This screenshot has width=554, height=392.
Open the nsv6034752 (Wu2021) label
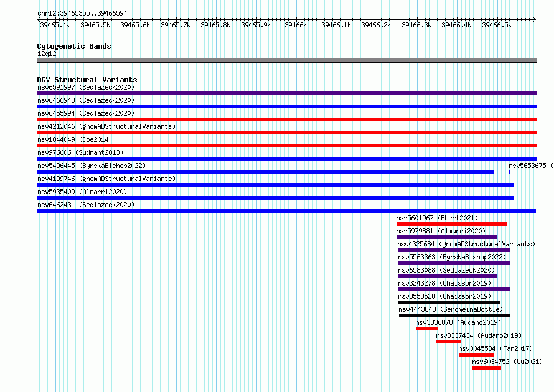[507, 362]
